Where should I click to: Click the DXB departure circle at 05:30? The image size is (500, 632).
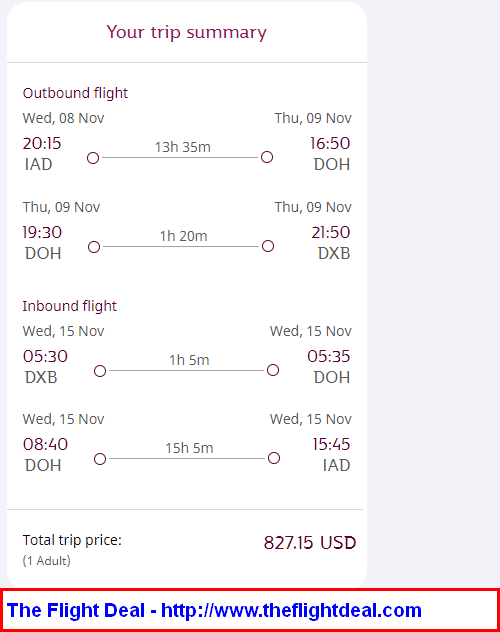click(x=100, y=371)
